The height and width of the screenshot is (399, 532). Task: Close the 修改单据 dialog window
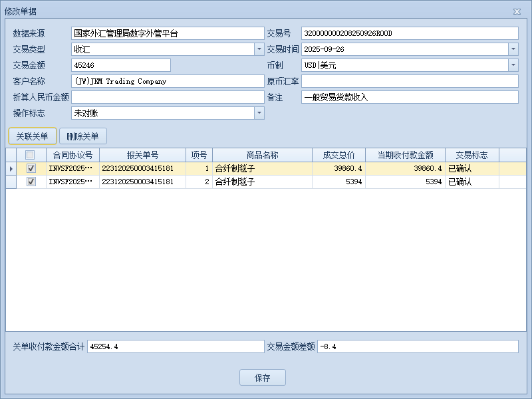(517, 11)
